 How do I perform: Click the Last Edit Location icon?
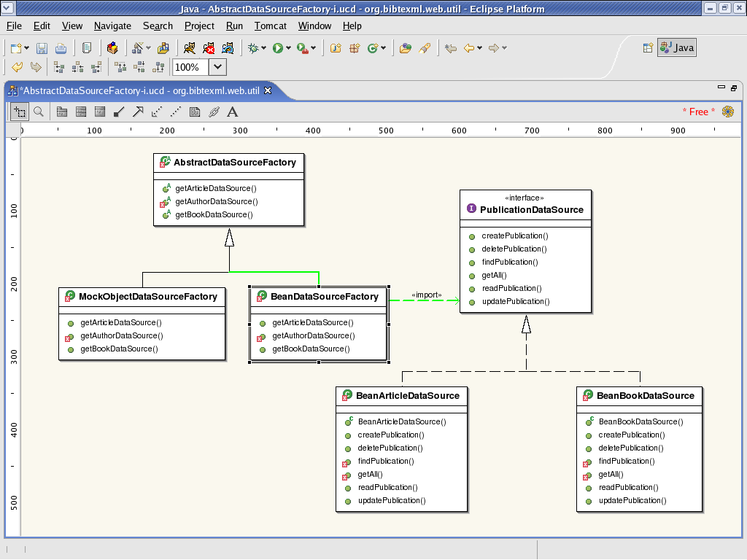[x=450, y=48]
